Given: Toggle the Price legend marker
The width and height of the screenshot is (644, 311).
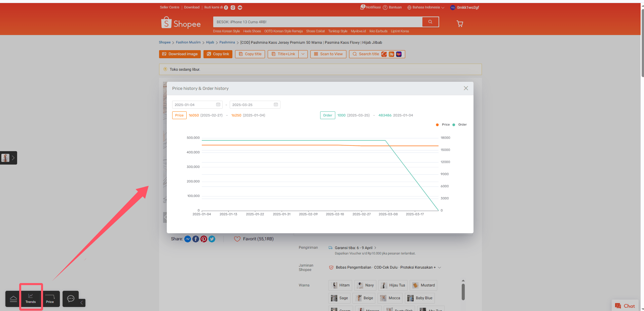Looking at the screenshot, I should (437, 125).
